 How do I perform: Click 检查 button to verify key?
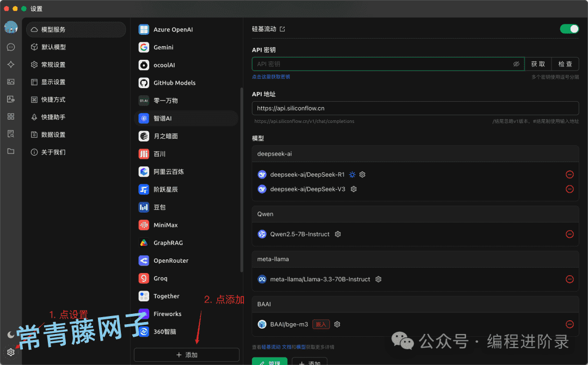(x=565, y=64)
